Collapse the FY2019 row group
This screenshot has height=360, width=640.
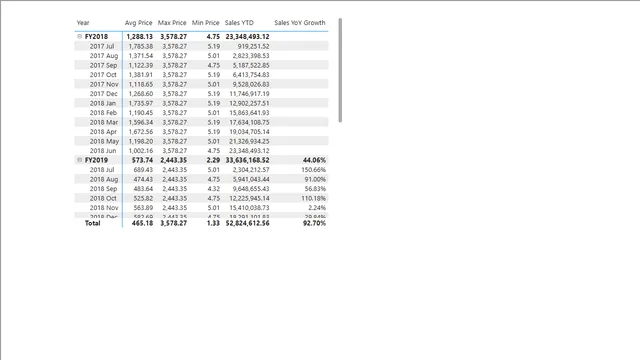80,160
